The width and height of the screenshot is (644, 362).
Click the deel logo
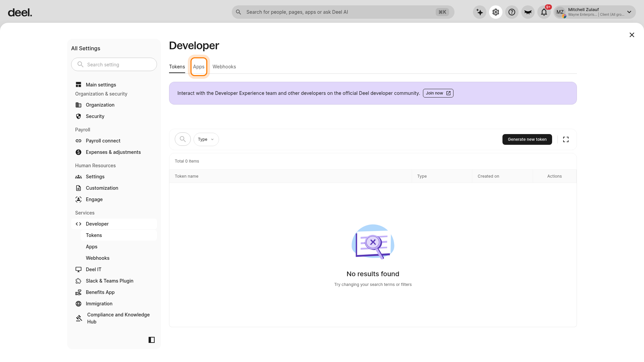[20, 12]
